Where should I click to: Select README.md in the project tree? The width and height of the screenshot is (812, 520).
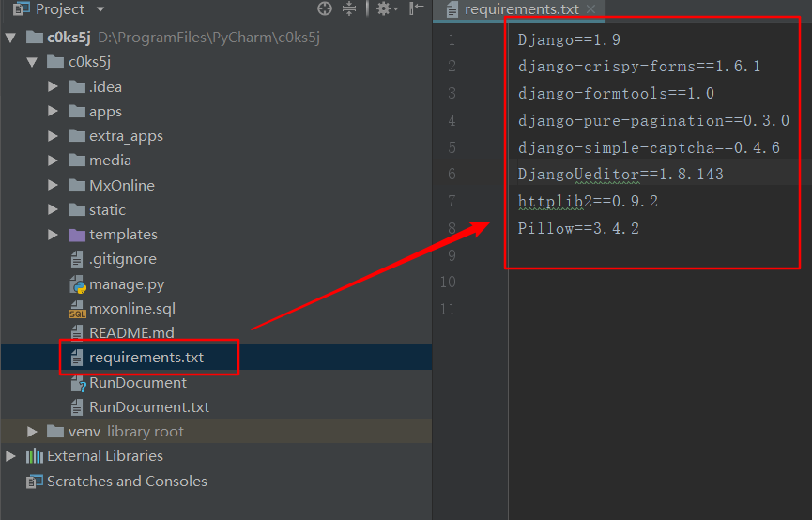[x=131, y=333]
